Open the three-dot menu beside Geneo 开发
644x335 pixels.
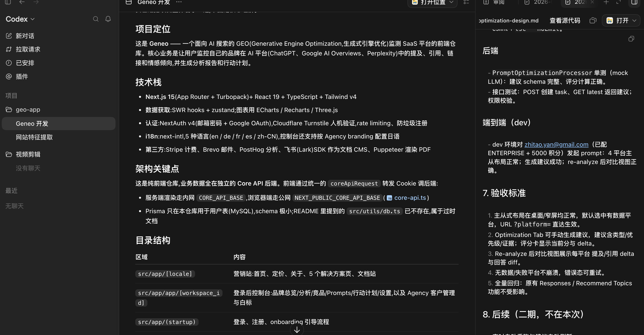point(179,2)
